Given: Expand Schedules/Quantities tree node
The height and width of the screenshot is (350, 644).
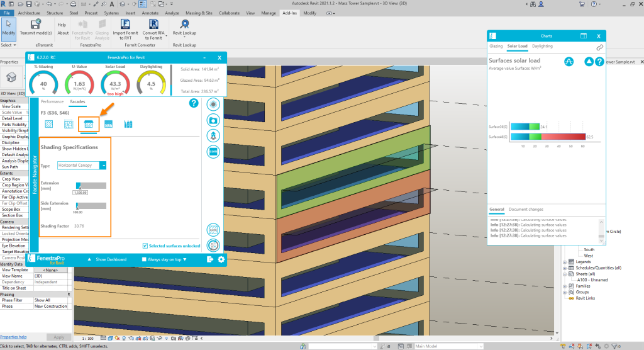Looking at the screenshot, I should point(565,268).
